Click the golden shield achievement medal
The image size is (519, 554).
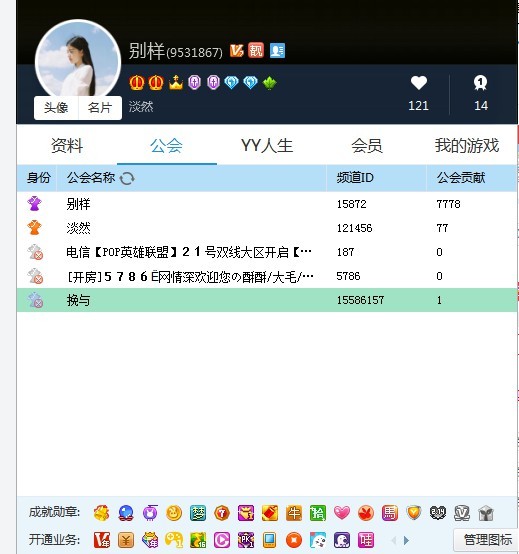pos(414,513)
